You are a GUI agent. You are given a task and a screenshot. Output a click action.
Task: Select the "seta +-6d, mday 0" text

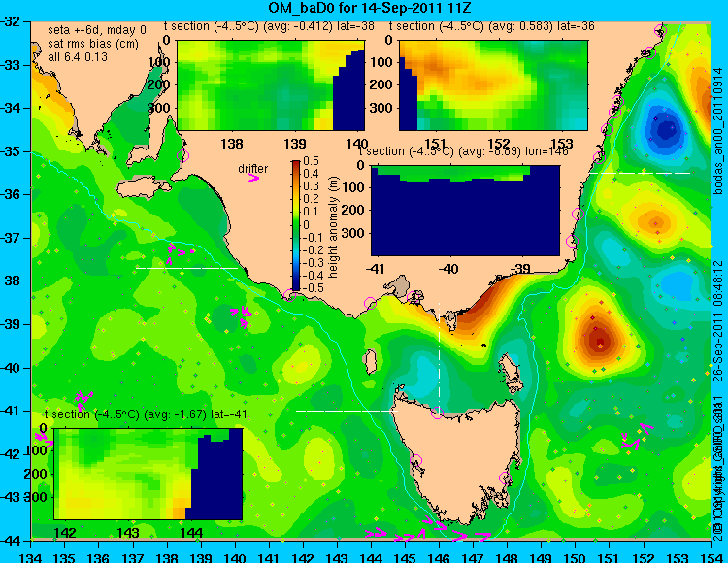pyautogui.click(x=96, y=31)
